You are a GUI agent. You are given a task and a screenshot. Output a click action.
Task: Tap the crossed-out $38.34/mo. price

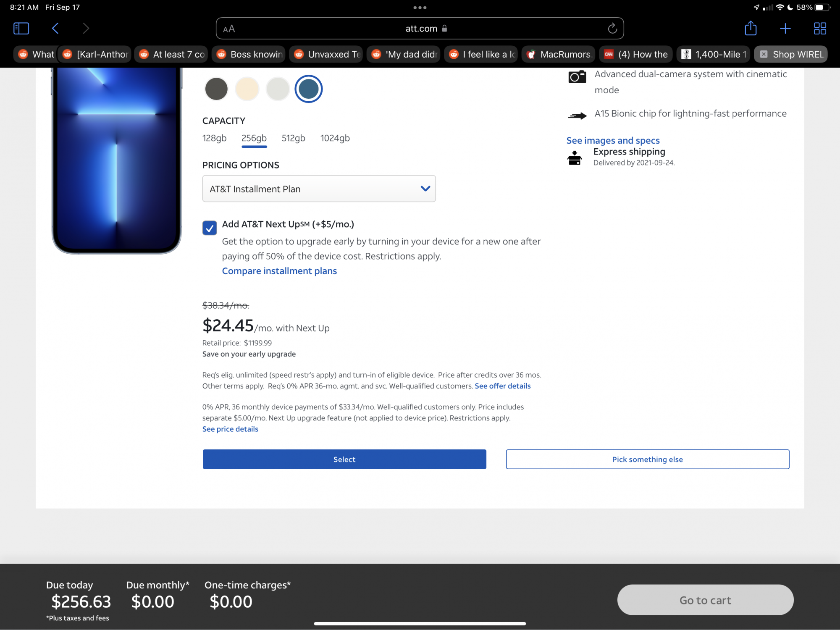(x=226, y=305)
